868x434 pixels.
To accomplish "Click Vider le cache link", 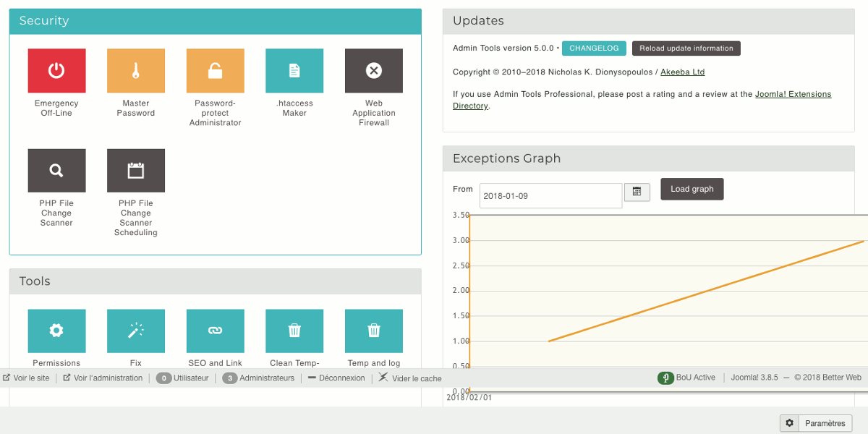I will 410,378.
